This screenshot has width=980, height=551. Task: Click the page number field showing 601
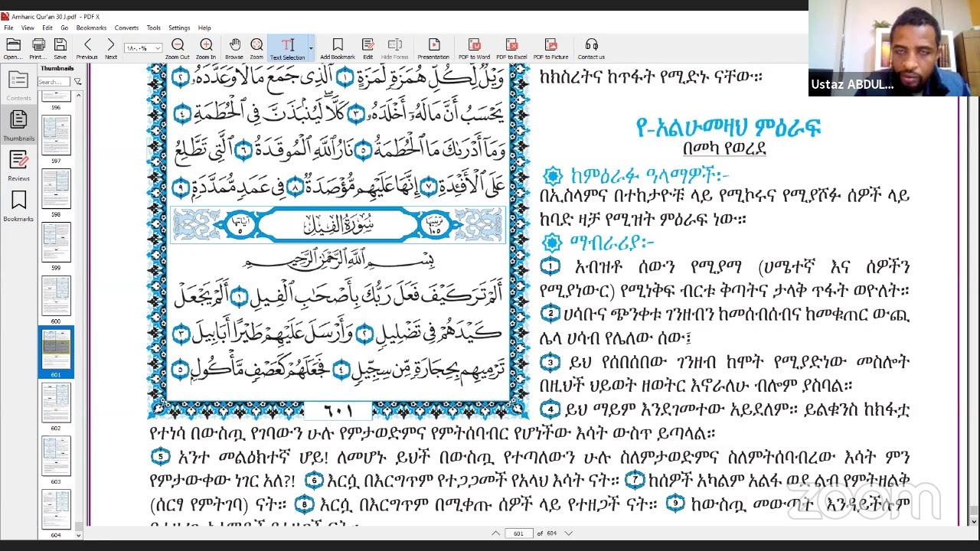coord(519,533)
